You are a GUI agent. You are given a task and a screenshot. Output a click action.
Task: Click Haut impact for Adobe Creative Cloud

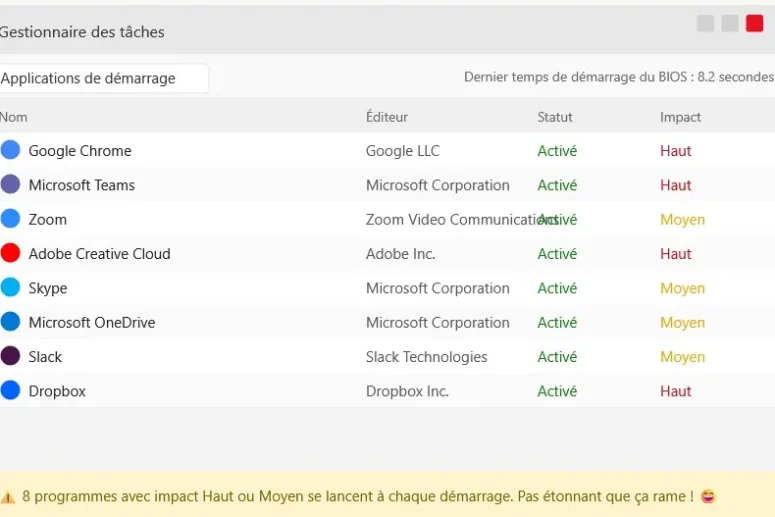click(x=676, y=254)
